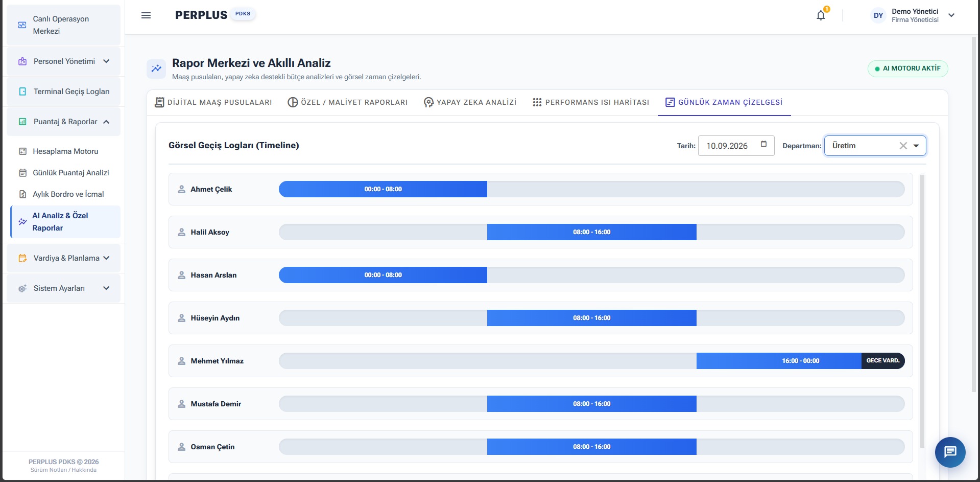980x482 pixels.
Task: Collapse the Puantaj & Raporlar chevron
Action: click(106, 122)
